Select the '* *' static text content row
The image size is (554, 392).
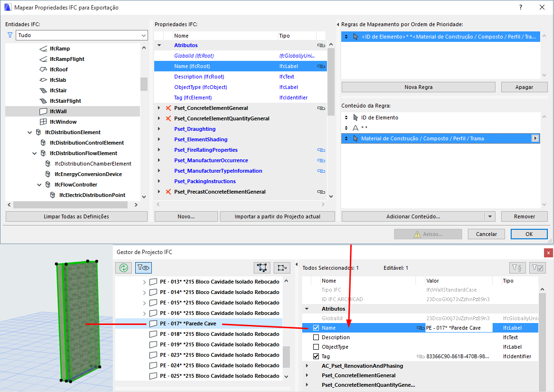click(x=440, y=128)
